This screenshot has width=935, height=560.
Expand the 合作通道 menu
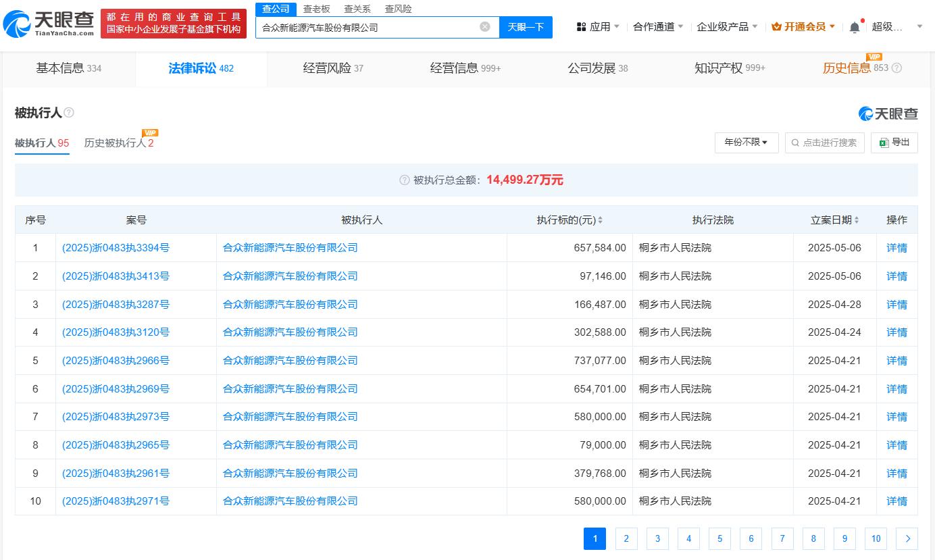pyautogui.click(x=658, y=27)
